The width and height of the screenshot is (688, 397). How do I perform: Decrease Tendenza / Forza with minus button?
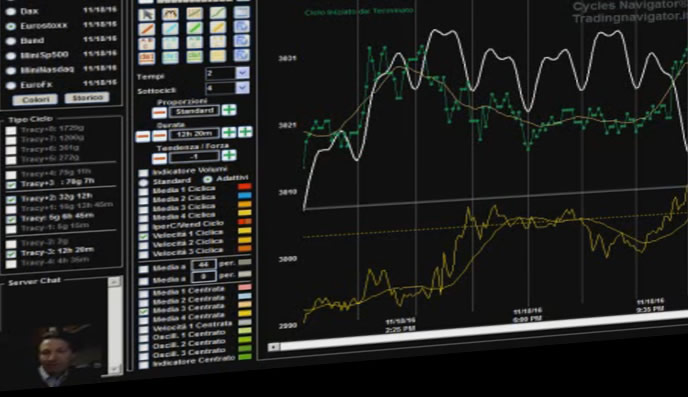[x=159, y=158]
